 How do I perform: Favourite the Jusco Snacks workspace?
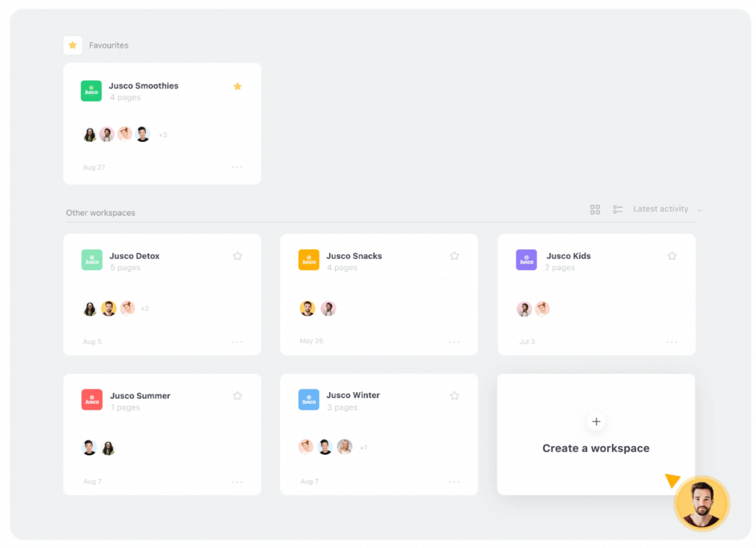pyautogui.click(x=454, y=256)
